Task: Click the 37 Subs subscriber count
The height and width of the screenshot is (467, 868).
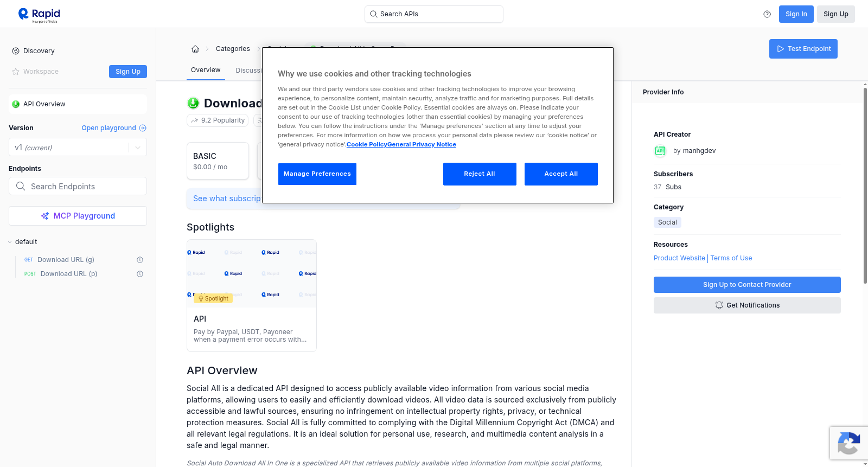Action: click(x=667, y=187)
